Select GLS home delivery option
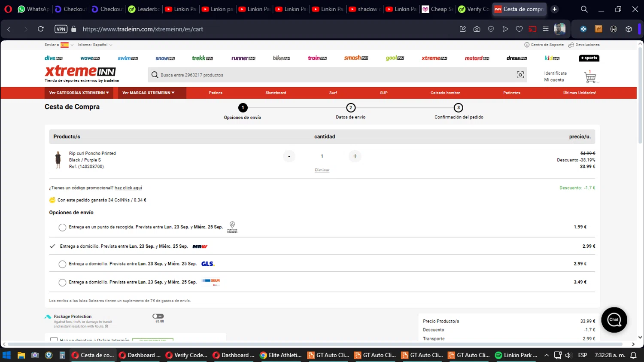 pos(62,264)
